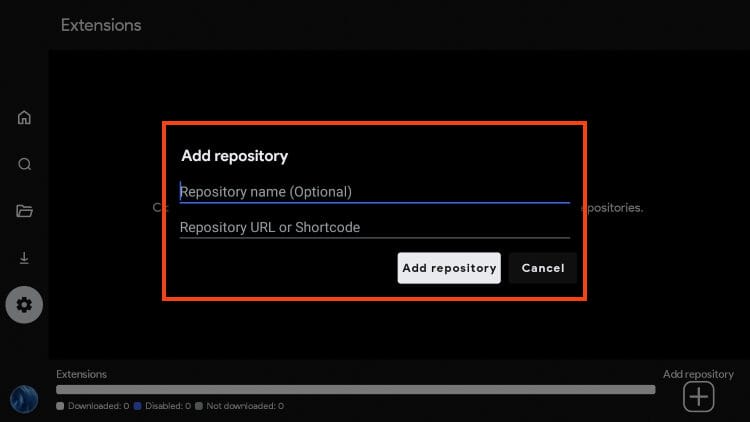Viewport: 750px width, 422px height.
Task: Click the Add repository label above plus icon
Action: 698,374
